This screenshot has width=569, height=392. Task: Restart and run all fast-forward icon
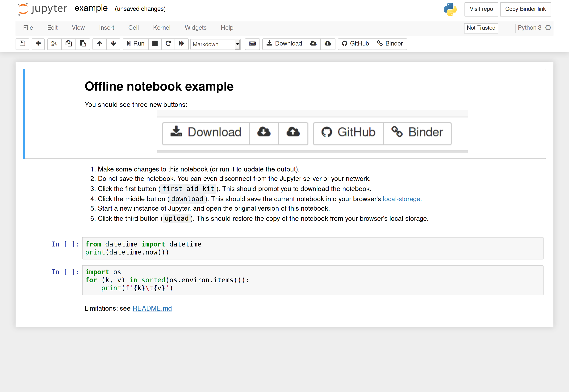pos(182,44)
